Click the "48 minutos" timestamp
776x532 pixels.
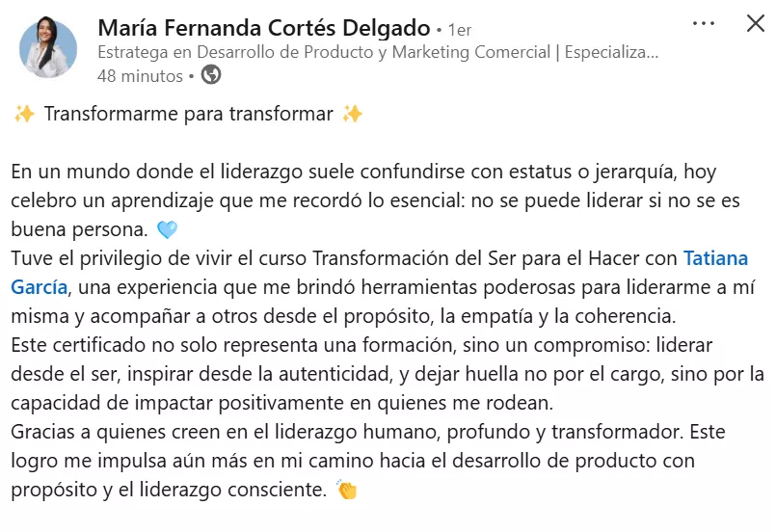coord(141,75)
